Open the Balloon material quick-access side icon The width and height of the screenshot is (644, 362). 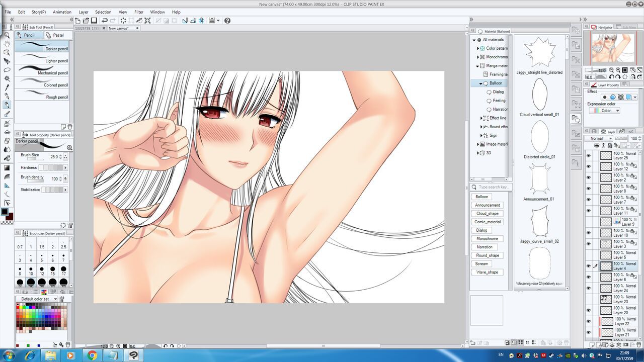coord(576,119)
